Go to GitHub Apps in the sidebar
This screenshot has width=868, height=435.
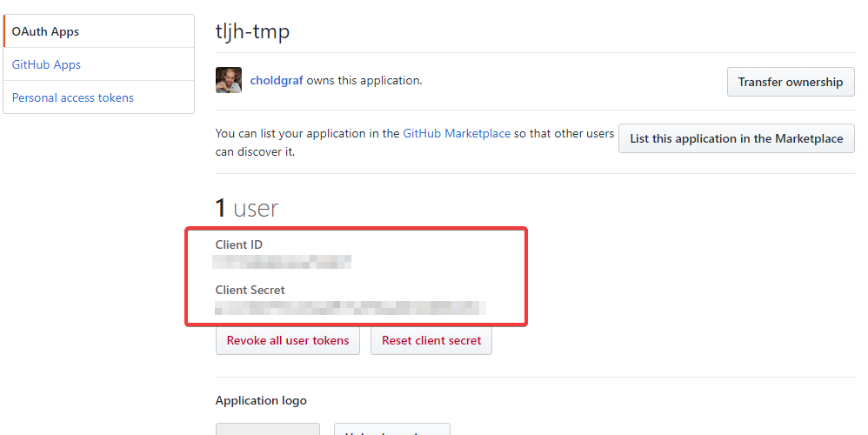[x=46, y=64]
